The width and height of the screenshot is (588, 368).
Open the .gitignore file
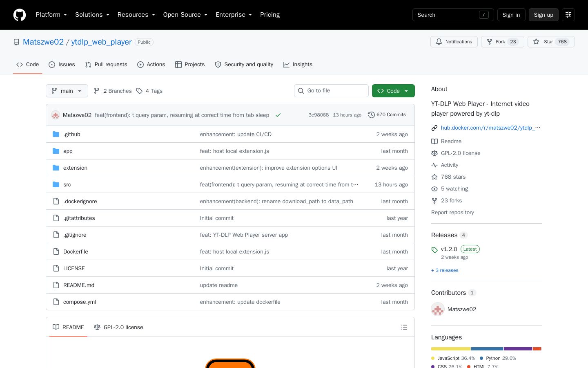tap(75, 235)
